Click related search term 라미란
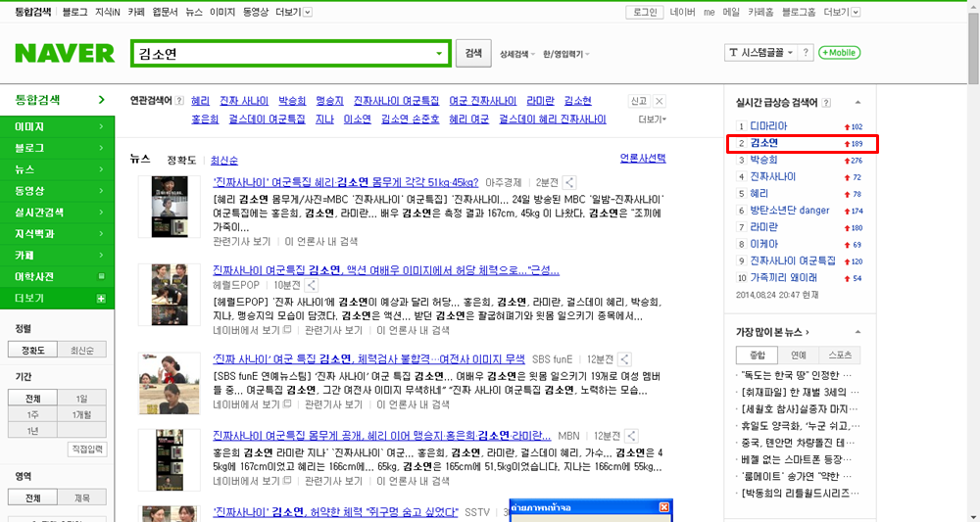 coord(540,101)
